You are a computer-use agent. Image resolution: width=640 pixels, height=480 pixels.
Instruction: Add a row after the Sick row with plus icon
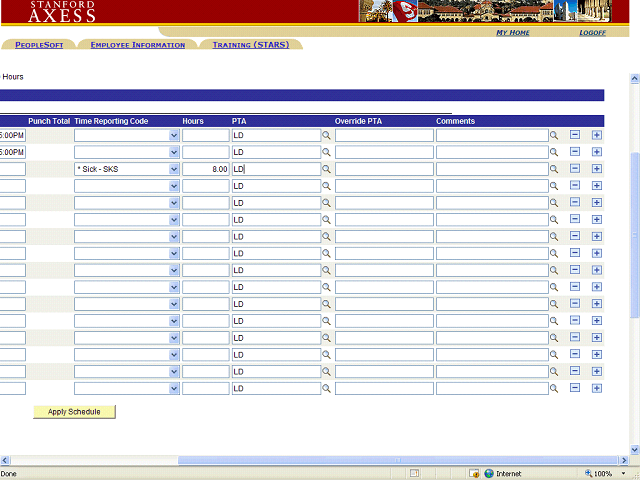pyautogui.click(x=597, y=169)
